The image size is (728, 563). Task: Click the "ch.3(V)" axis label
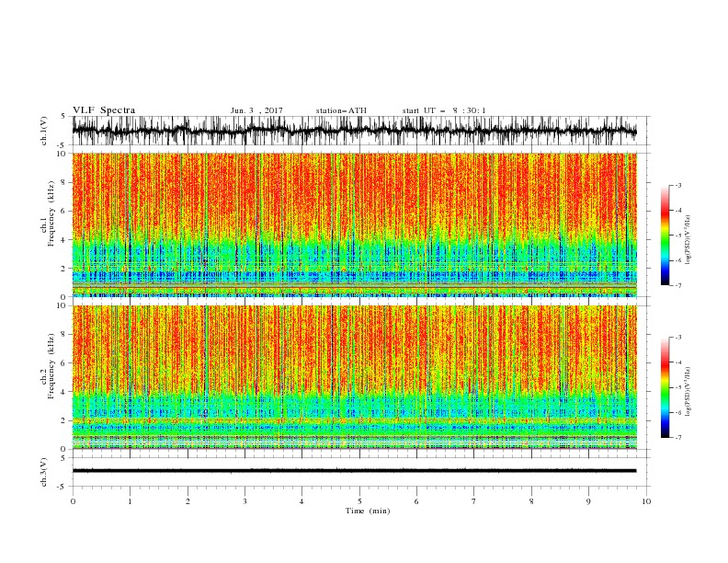click(44, 472)
